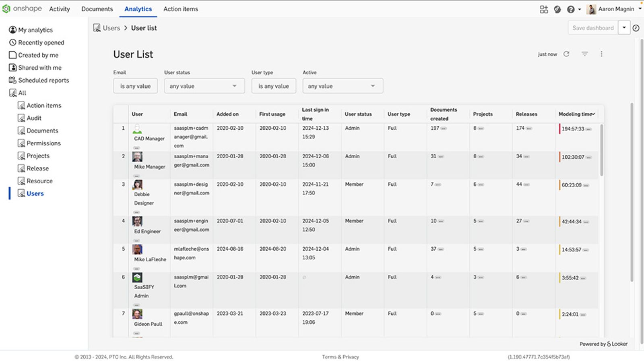The width and height of the screenshot is (644, 363).
Task: Select the Audit report in the sidebar
Action: click(x=34, y=118)
